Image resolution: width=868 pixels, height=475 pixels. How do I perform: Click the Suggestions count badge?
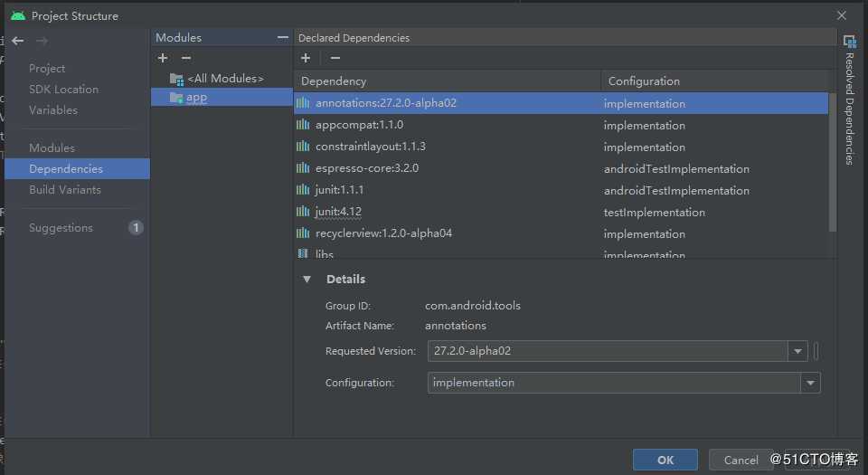[136, 227]
